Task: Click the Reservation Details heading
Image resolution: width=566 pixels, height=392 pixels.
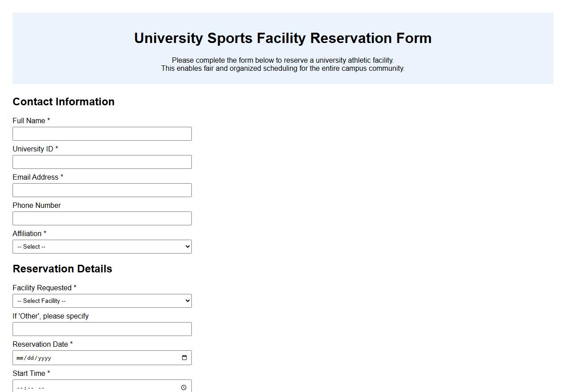Action: pyautogui.click(x=62, y=269)
